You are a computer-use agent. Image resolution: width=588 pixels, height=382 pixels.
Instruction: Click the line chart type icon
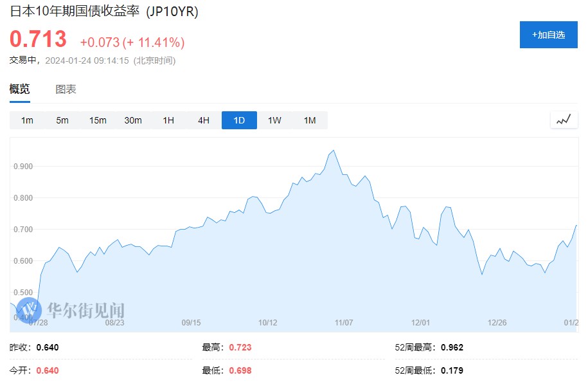(x=564, y=120)
